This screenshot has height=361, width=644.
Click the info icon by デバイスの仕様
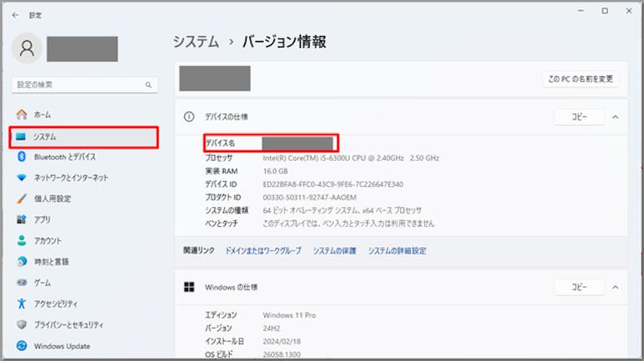click(189, 117)
